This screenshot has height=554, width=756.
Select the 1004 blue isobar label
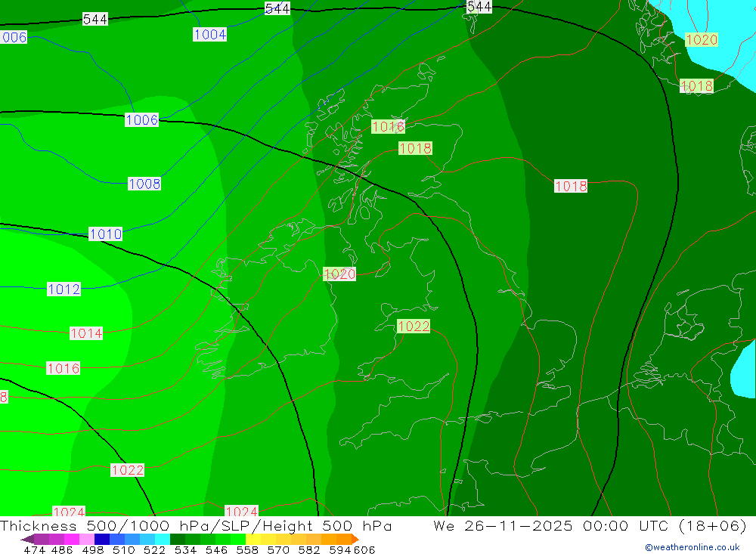coord(209,34)
